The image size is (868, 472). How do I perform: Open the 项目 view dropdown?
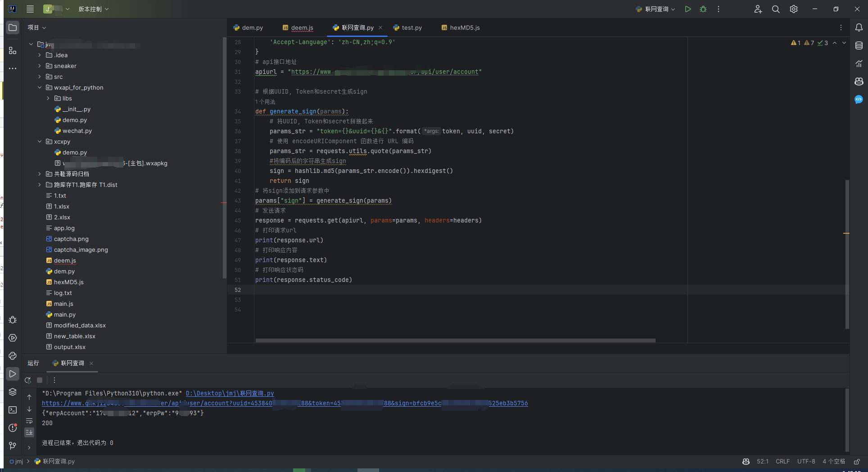click(x=37, y=27)
